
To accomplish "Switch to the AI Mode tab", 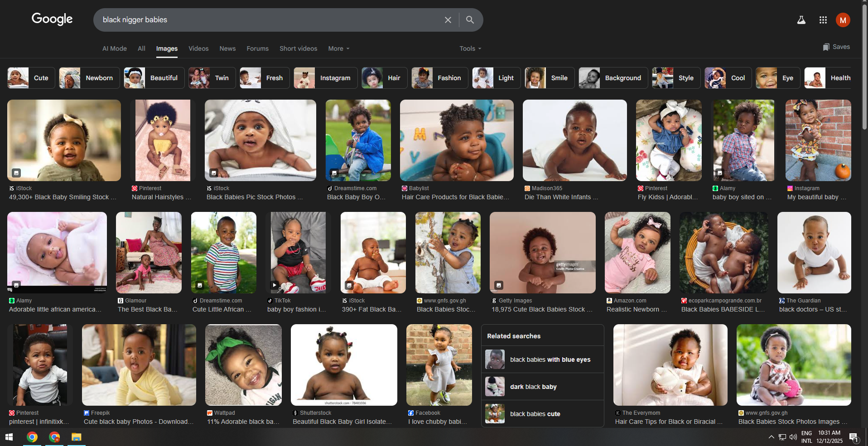I will (x=114, y=48).
